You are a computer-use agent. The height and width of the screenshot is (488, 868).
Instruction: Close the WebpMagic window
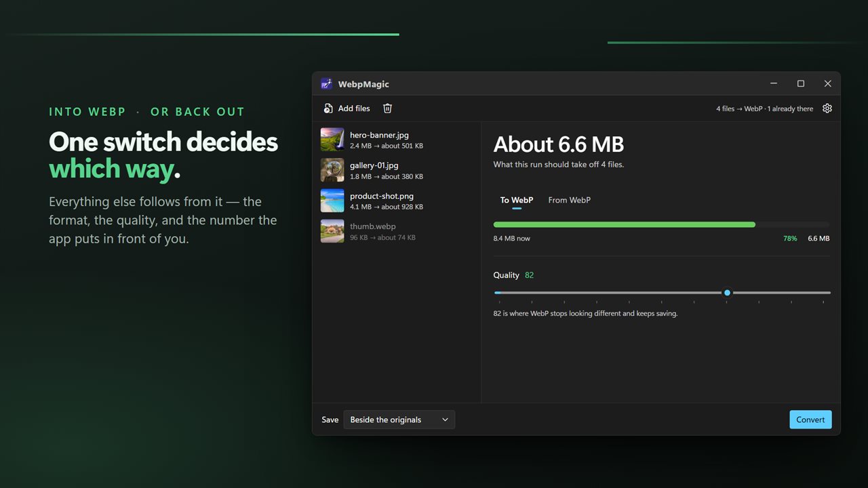point(827,83)
